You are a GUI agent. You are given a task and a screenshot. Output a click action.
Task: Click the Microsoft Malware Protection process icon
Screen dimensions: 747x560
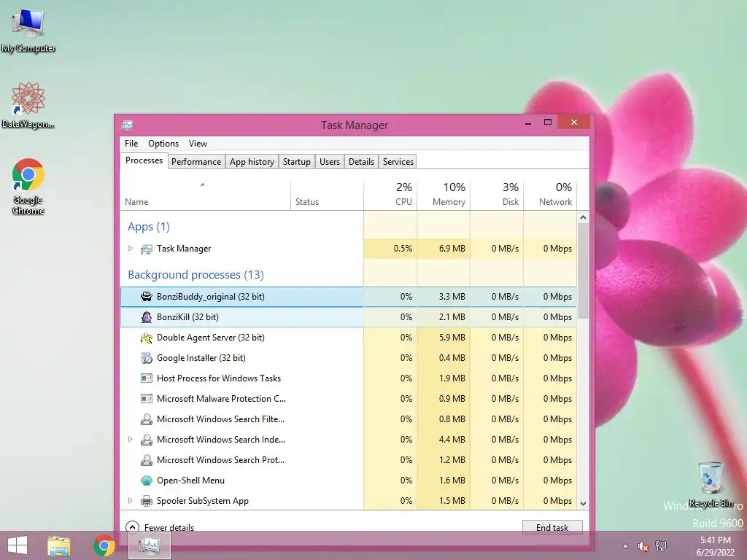coord(146,399)
